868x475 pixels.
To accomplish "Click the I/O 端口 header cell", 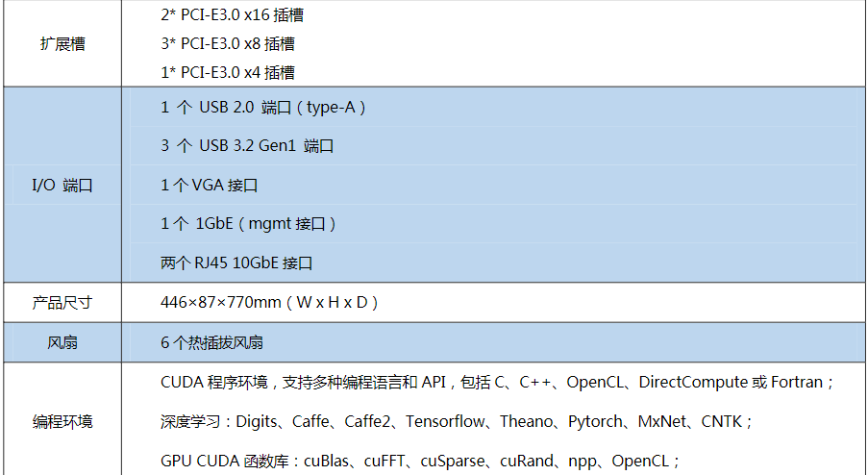I will tap(62, 186).
